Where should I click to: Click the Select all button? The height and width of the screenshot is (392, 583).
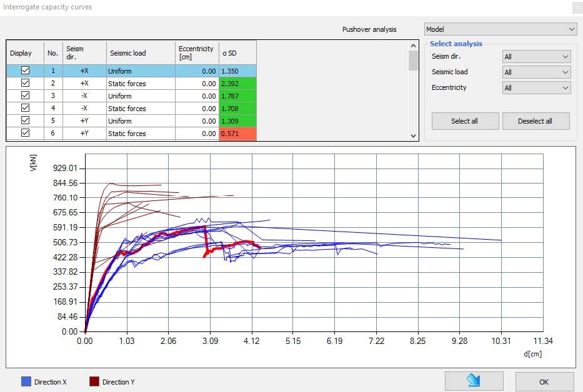point(465,121)
